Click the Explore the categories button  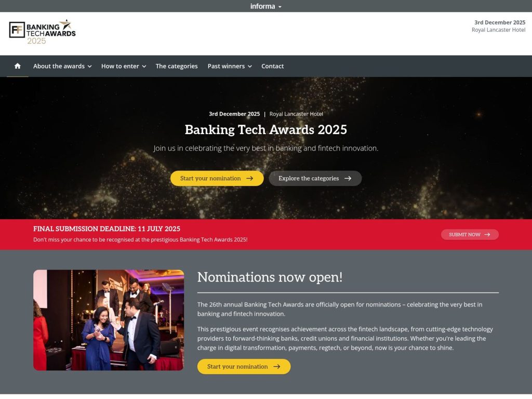pyautogui.click(x=315, y=178)
